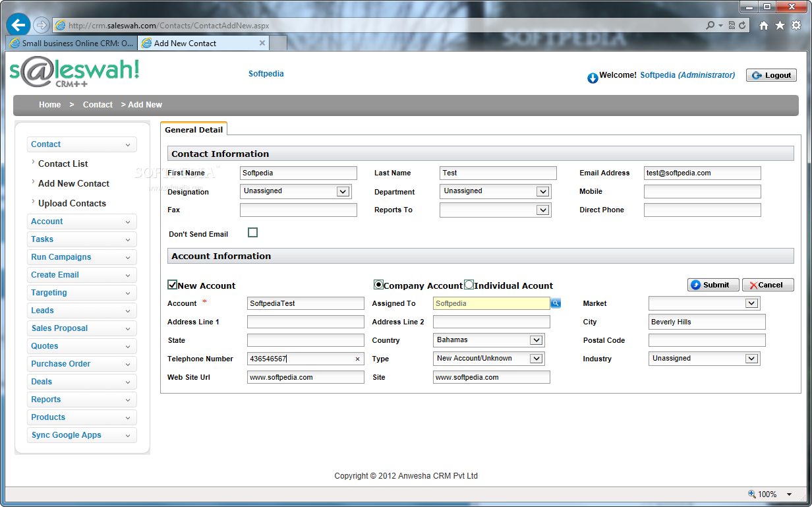The width and height of the screenshot is (812, 507).
Task: Expand the Purchase Order sidebar section
Action: [x=82, y=364]
